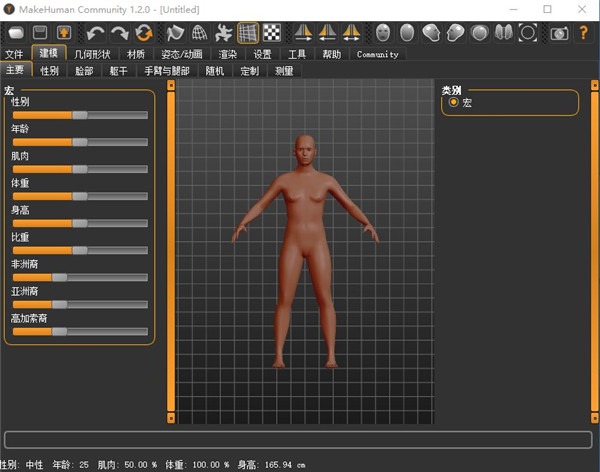Click the camera screenshot icon
This screenshot has height=472, width=600.
coord(559,33)
